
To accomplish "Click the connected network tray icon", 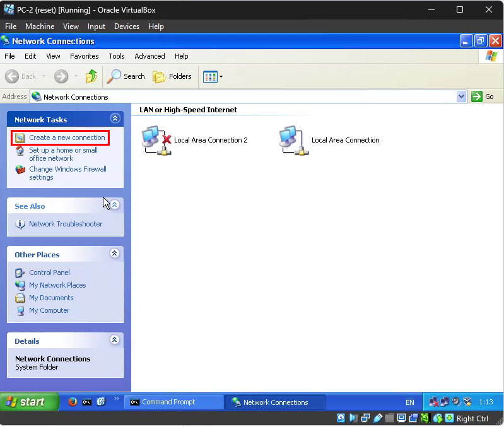I will point(445,402).
